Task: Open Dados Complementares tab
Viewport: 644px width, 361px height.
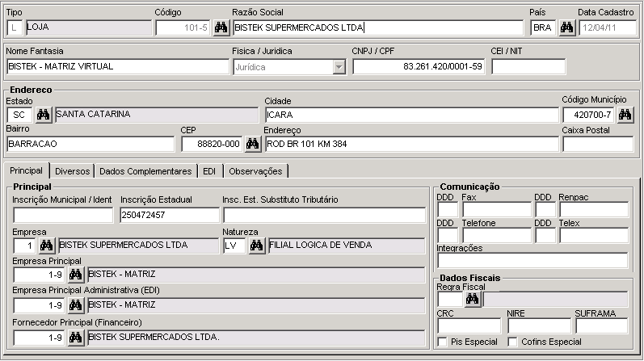Action: point(145,171)
